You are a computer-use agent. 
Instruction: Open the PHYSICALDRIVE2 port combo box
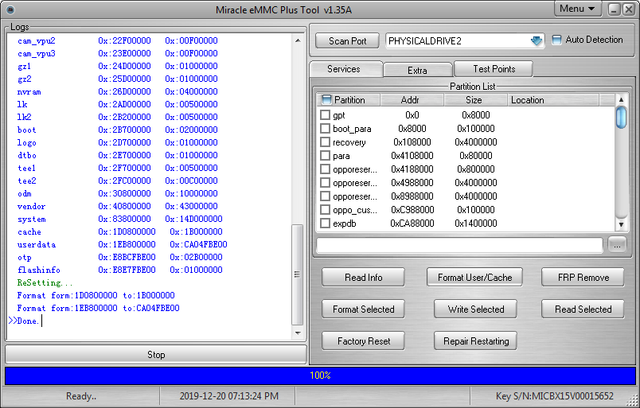tap(464, 41)
